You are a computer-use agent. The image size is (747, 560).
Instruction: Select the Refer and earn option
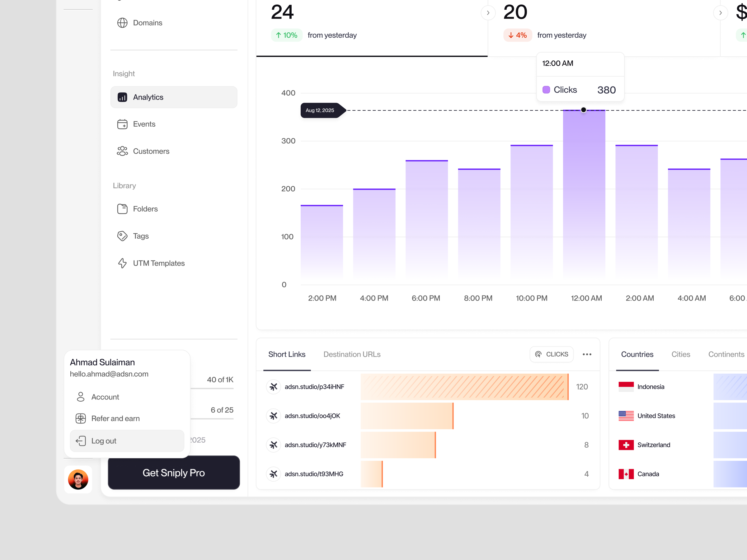[115, 418]
